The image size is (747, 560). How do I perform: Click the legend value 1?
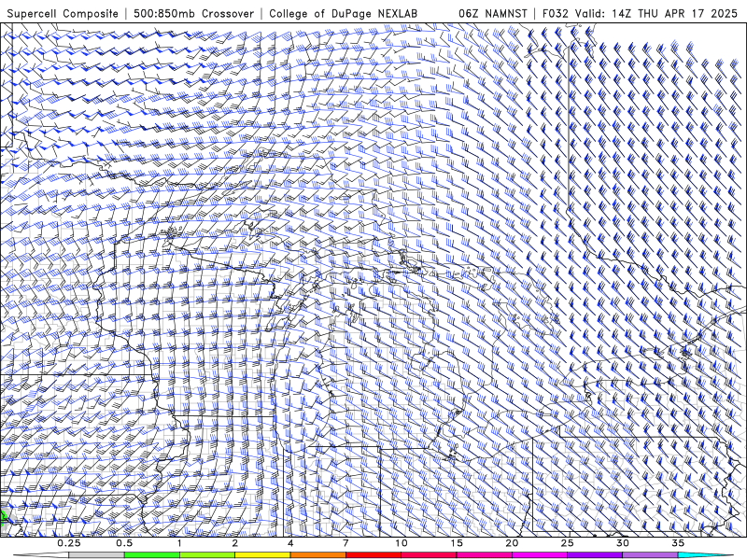tap(179, 543)
